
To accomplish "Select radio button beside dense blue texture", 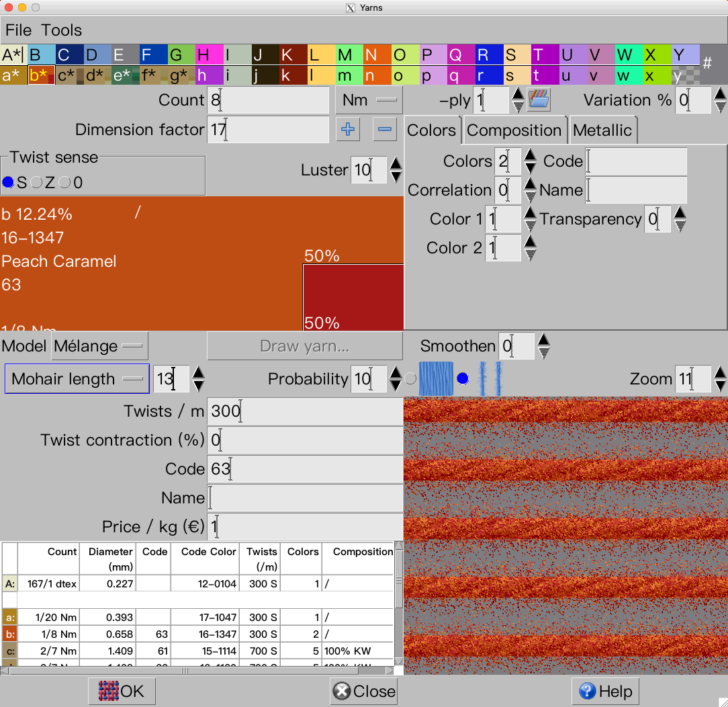I will (410, 378).
